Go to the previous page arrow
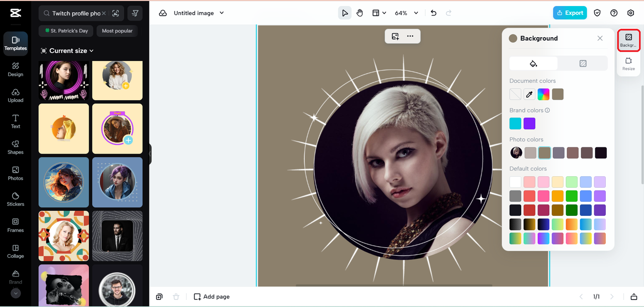 pos(581,297)
